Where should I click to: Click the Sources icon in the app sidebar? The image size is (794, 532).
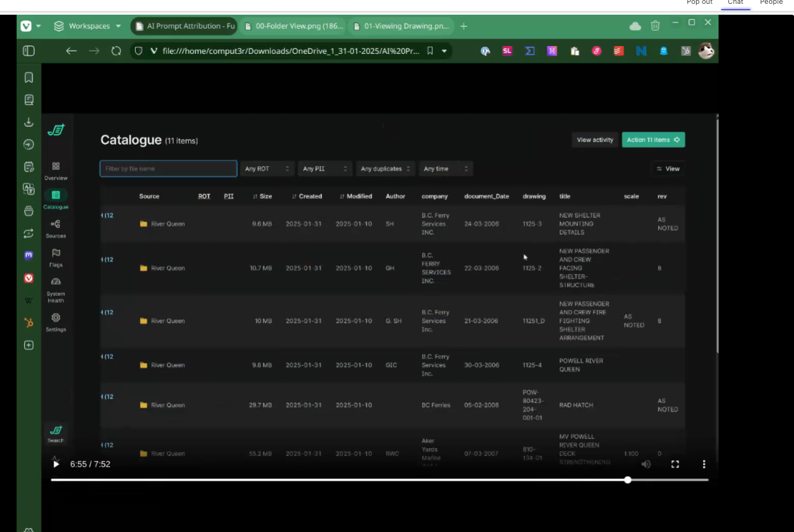56,224
